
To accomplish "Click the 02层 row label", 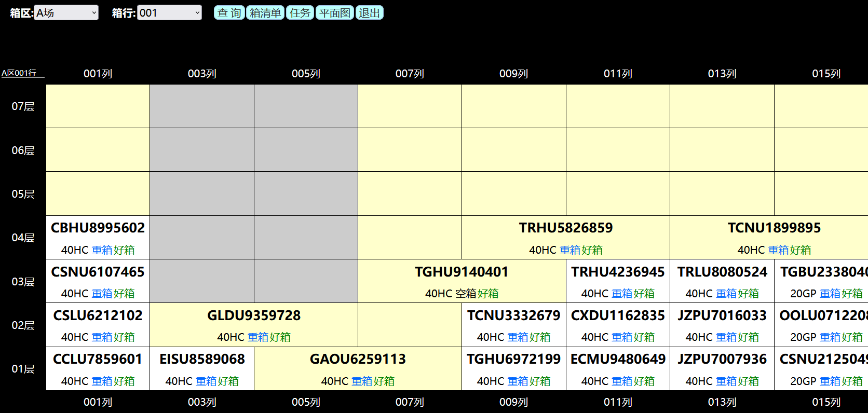I will [x=23, y=325].
